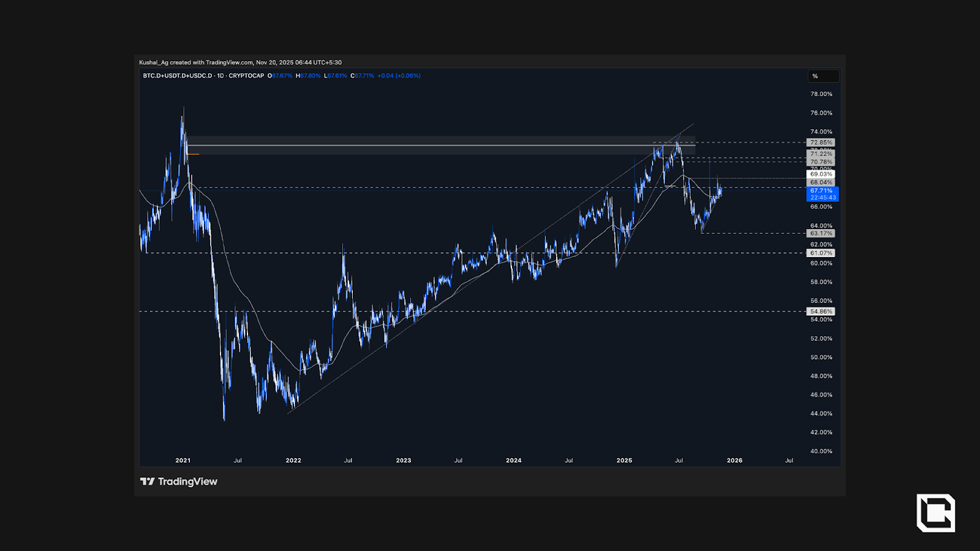The width and height of the screenshot is (980, 551).
Task: Click the CRYPTOCAP exchange label in header
Action: point(246,76)
